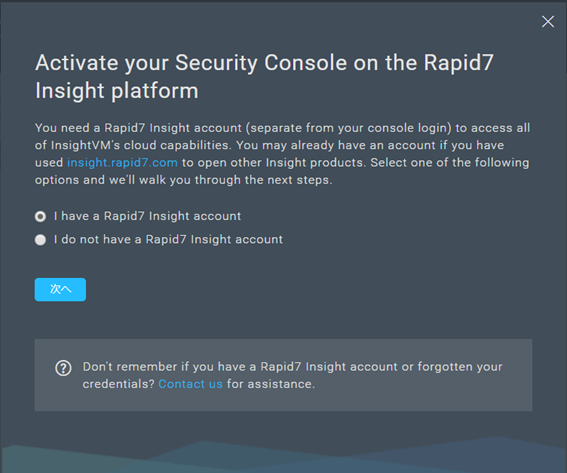Select the 'I have a Rapid7 Insight account' radio

(40, 217)
